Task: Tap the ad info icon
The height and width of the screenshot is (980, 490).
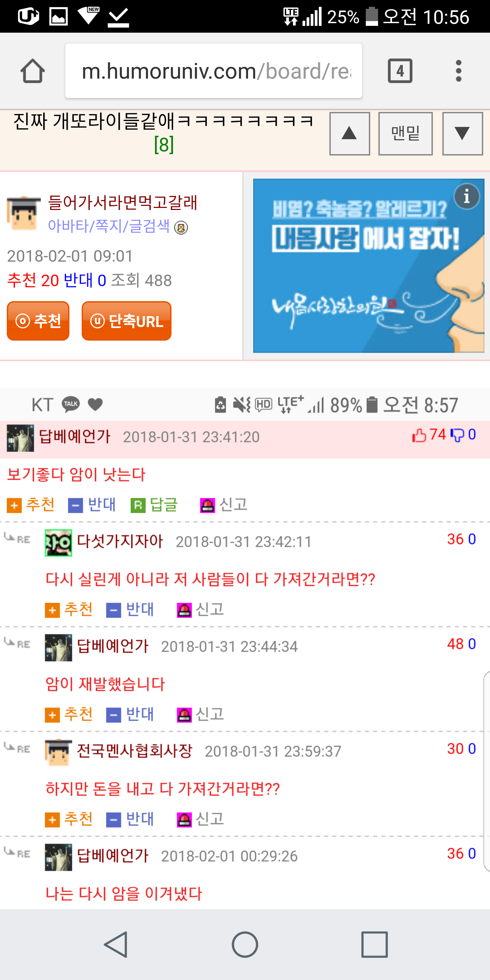Action: (x=467, y=197)
